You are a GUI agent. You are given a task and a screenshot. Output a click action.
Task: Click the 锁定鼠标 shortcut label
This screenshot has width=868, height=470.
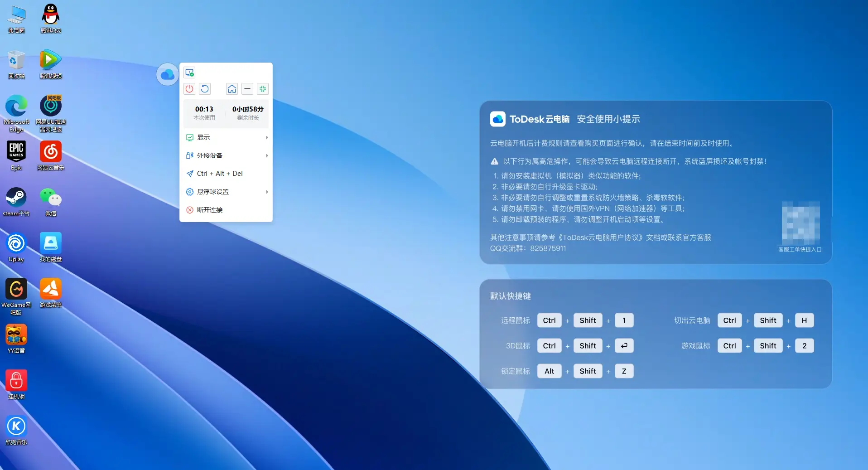[x=516, y=371]
